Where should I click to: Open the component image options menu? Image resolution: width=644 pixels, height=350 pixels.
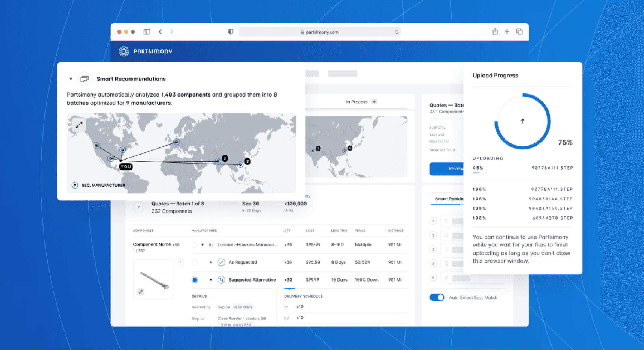(x=180, y=263)
